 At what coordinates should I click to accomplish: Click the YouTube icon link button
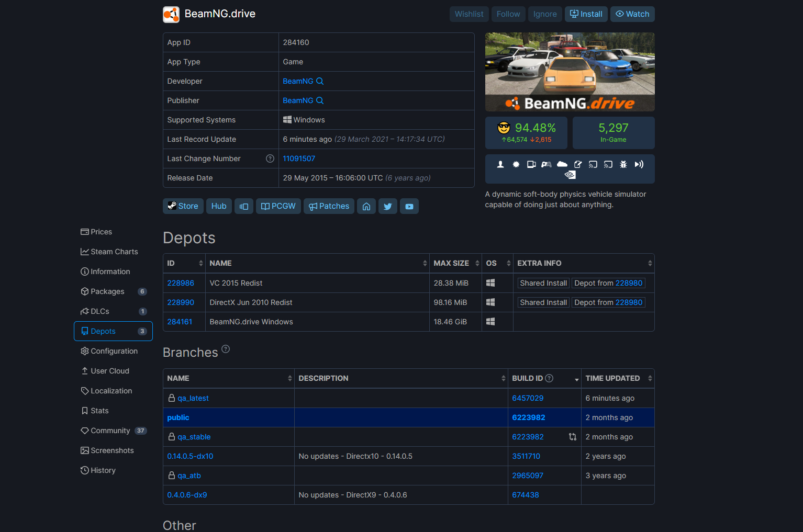(409, 206)
